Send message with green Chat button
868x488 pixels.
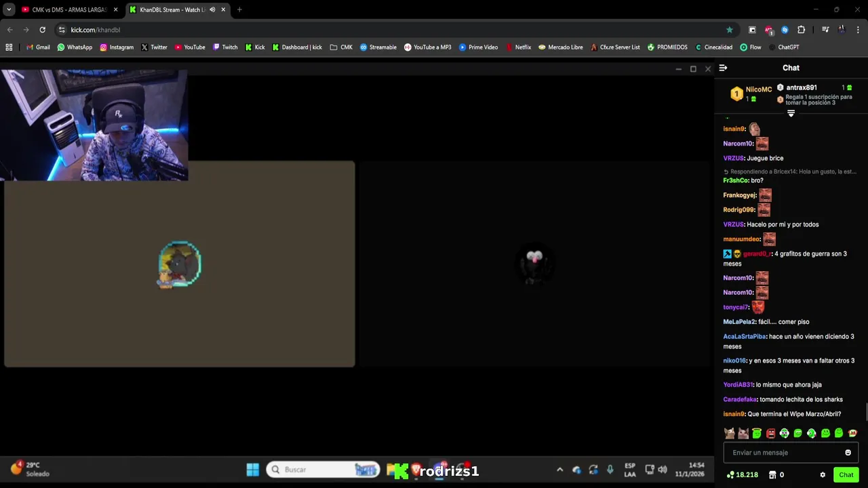pos(846,475)
